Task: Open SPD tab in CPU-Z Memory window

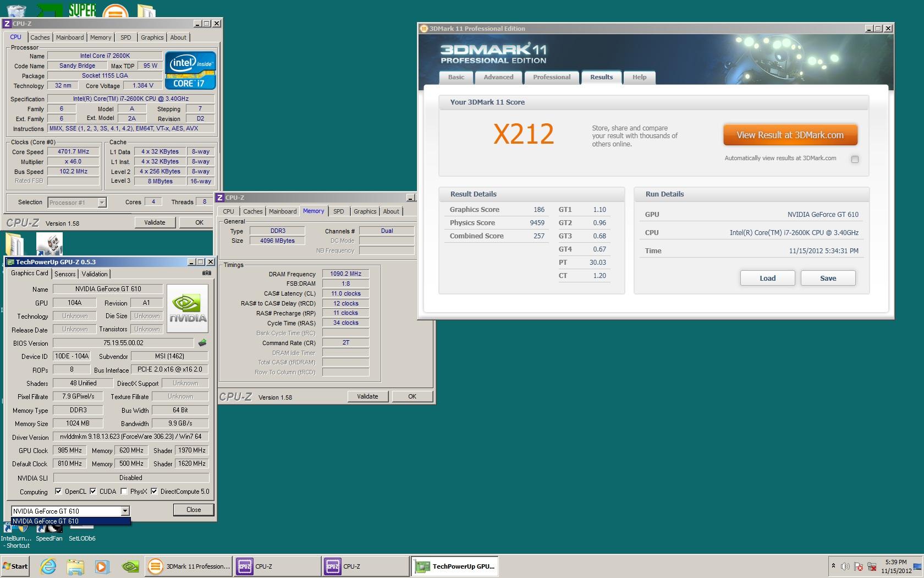Action: point(339,211)
